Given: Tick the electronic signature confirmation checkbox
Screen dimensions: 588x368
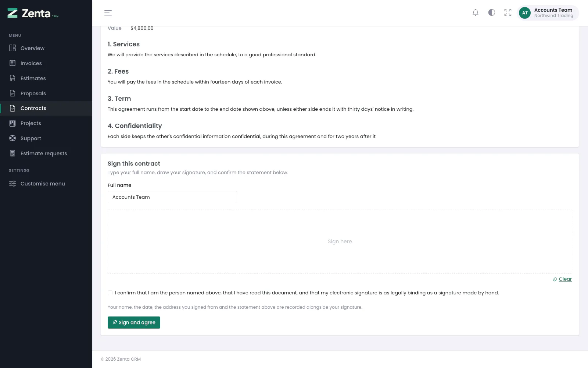Looking at the screenshot, I should [110, 293].
